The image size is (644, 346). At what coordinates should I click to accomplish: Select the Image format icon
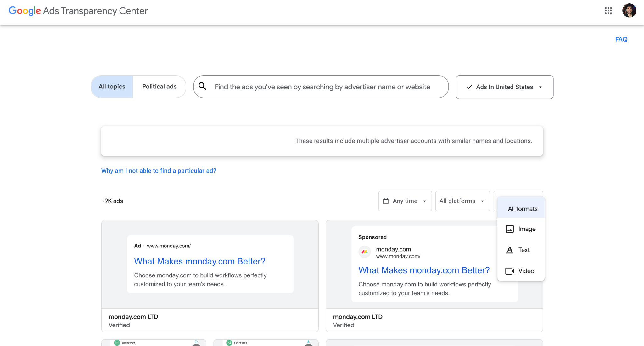pyautogui.click(x=510, y=229)
